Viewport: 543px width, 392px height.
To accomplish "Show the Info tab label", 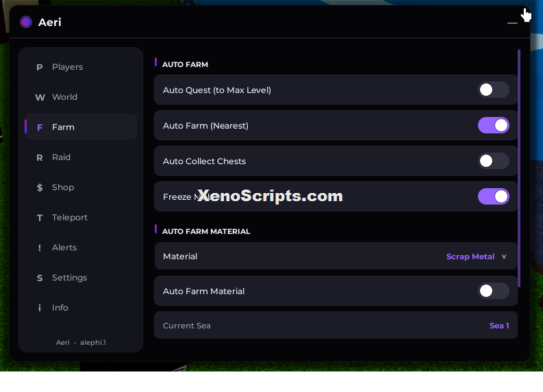I will tap(60, 308).
